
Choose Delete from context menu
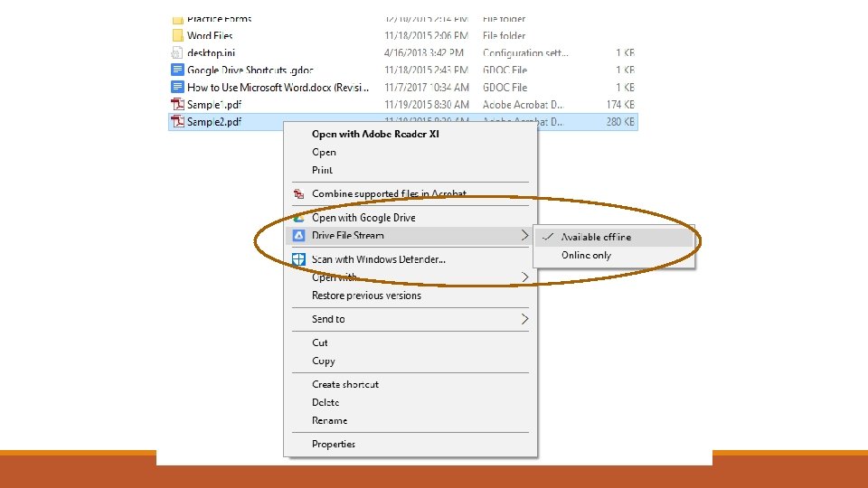[x=325, y=402]
